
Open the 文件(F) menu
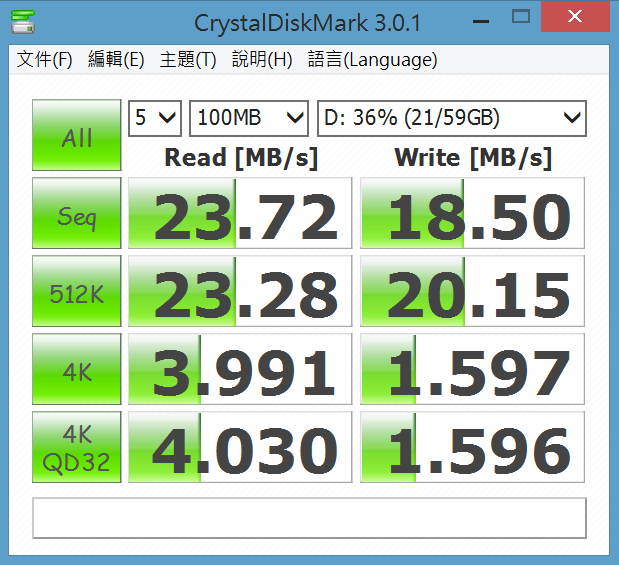tap(45, 60)
